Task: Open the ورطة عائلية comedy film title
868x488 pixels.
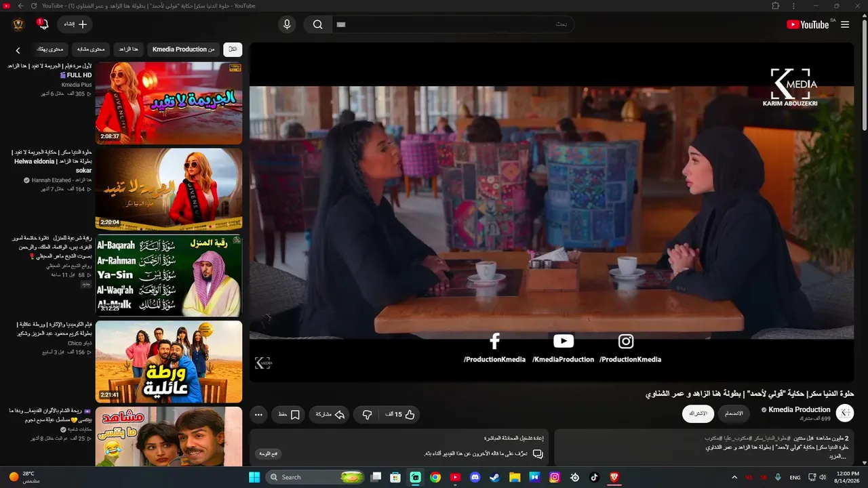Action: tap(54, 329)
